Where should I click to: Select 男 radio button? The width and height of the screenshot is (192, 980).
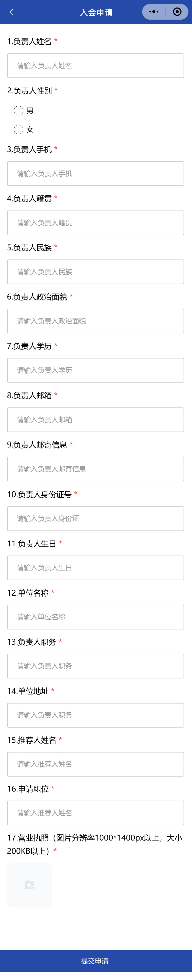(19, 111)
